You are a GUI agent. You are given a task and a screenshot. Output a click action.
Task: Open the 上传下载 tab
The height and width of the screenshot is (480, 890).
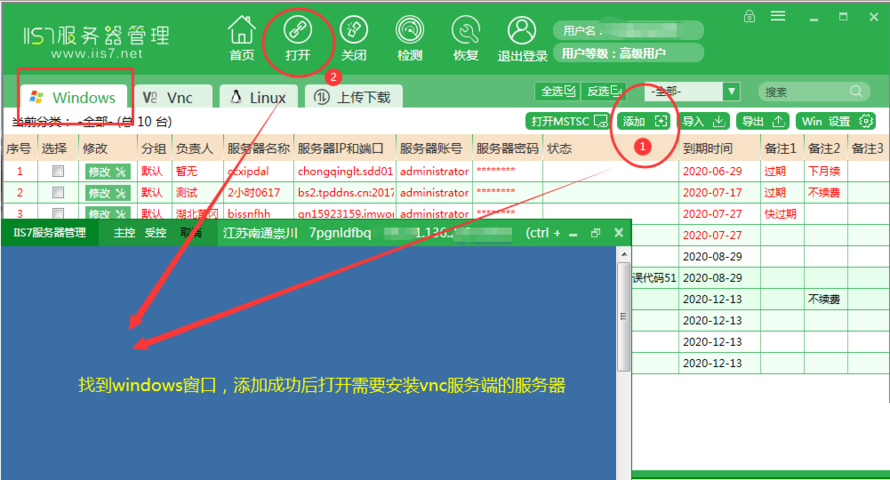[x=353, y=98]
